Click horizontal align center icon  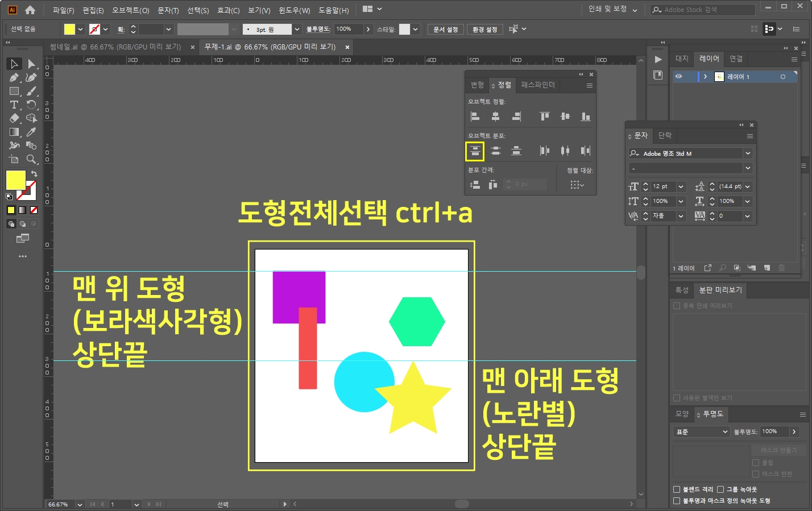tap(496, 117)
